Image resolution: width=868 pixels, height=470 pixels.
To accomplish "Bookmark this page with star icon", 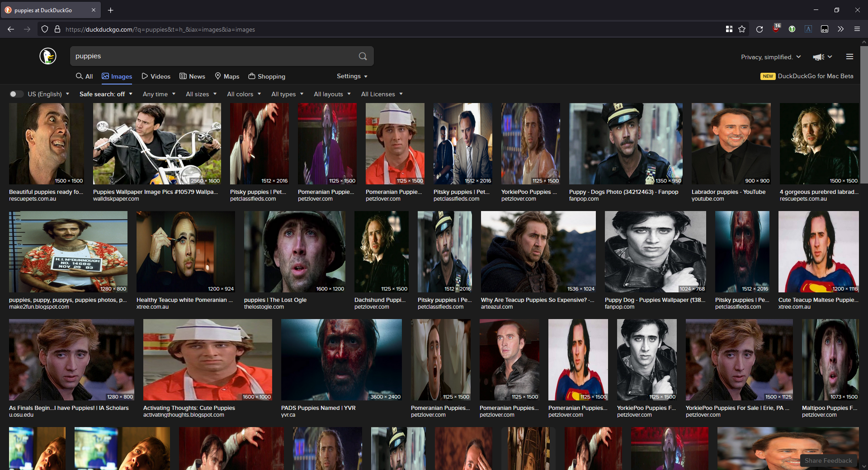I will (742, 29).
